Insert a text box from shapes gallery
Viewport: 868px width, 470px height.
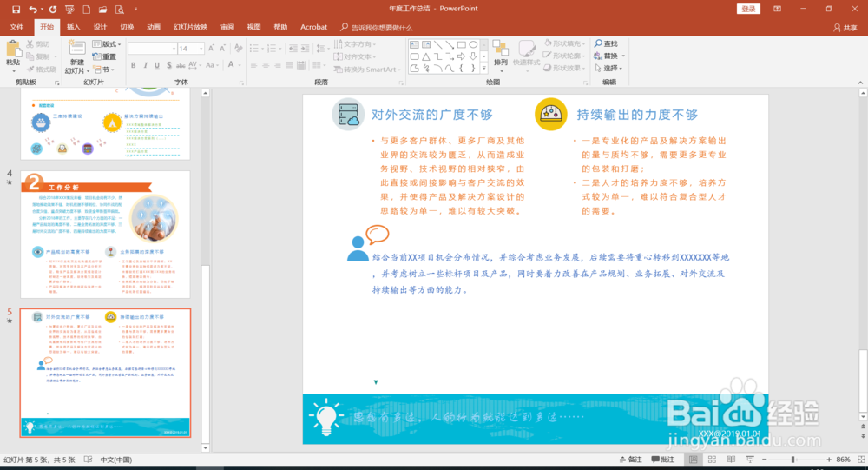tap(414, 44)
